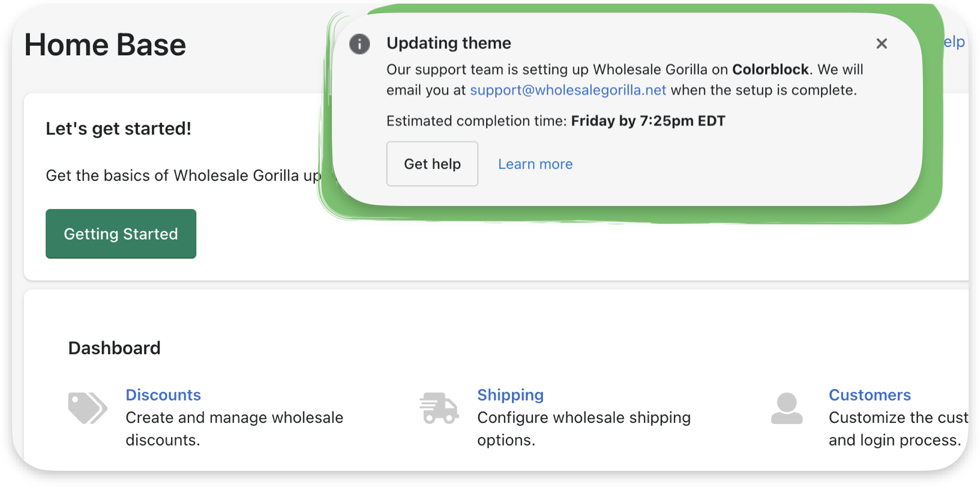Click the Let's get started! heading
980x490 pixels.
tap(119, 129)
